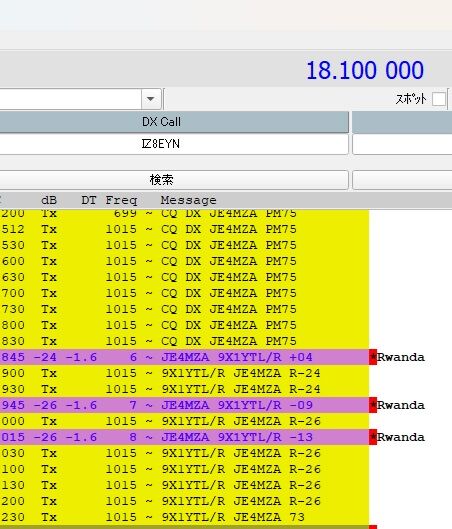Click the DT column header

click(89, 200)
